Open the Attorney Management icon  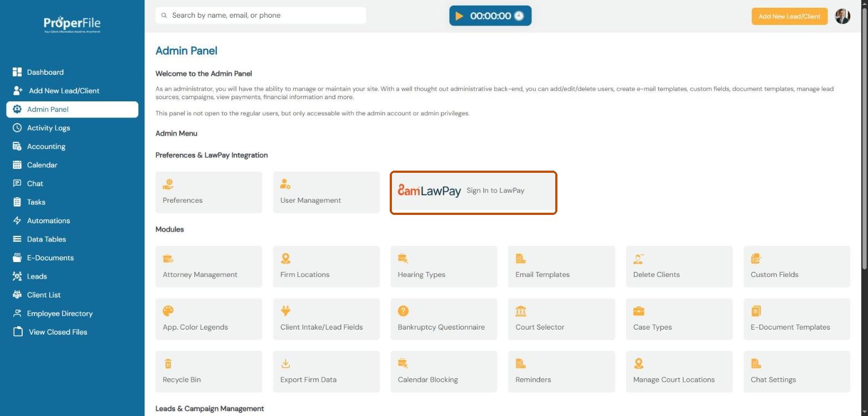pos(168,259)
